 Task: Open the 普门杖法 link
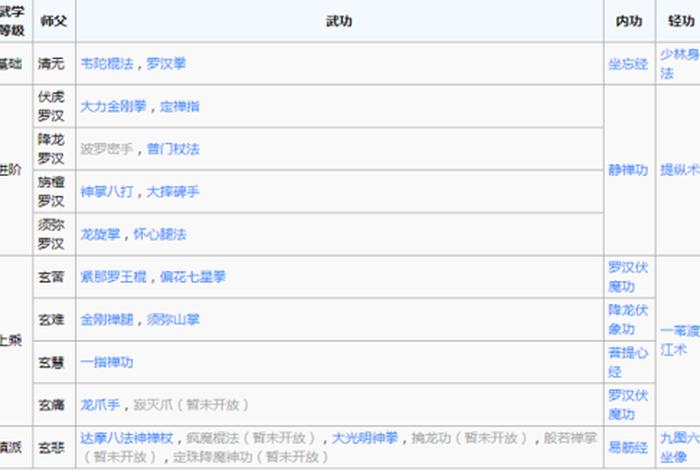click(173, 149)
